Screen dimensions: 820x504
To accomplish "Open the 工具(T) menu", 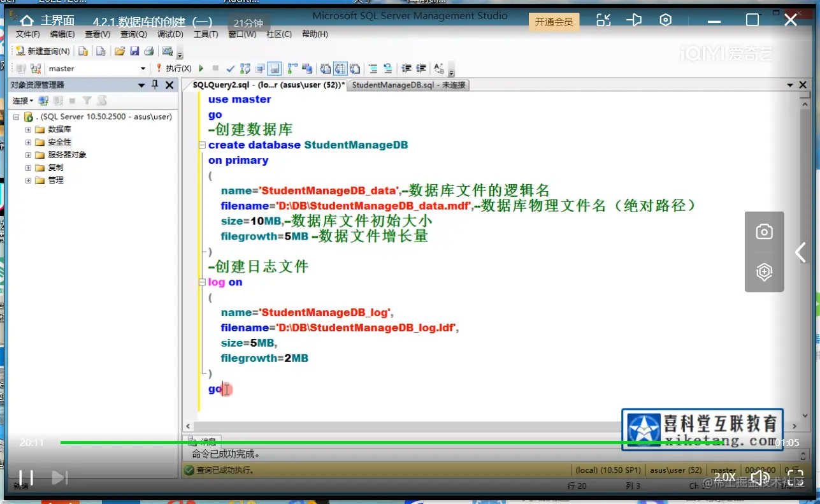I will (x=206, y=34).
